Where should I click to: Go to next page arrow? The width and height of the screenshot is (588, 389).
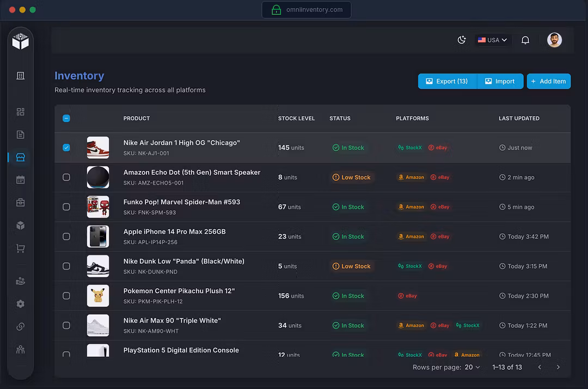coord(558,367)
